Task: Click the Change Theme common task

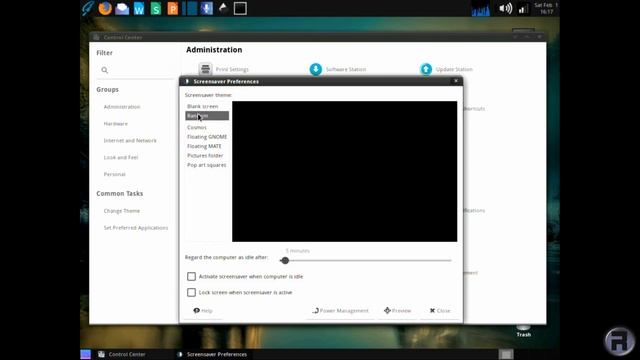Action: 122,211
